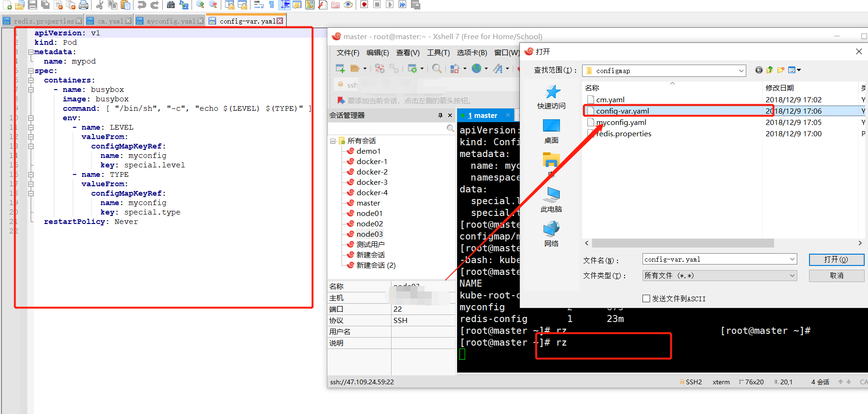Collapse the metadata fold marker in editor
The width and height of the screenshot is (868, 414).
pyautogui.click(x=31, y=52)
